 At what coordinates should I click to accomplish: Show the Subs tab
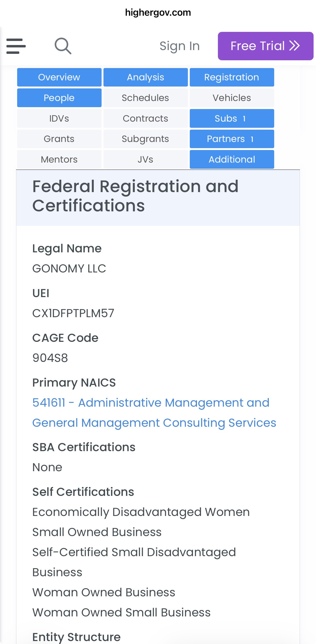tap(232, 118)
